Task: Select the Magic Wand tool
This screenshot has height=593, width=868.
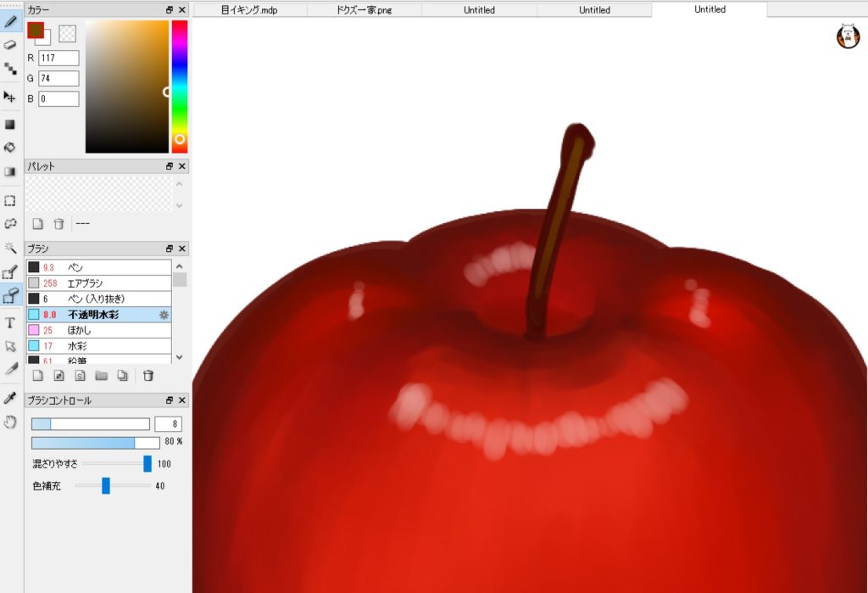Action: [x=11, y=248]
